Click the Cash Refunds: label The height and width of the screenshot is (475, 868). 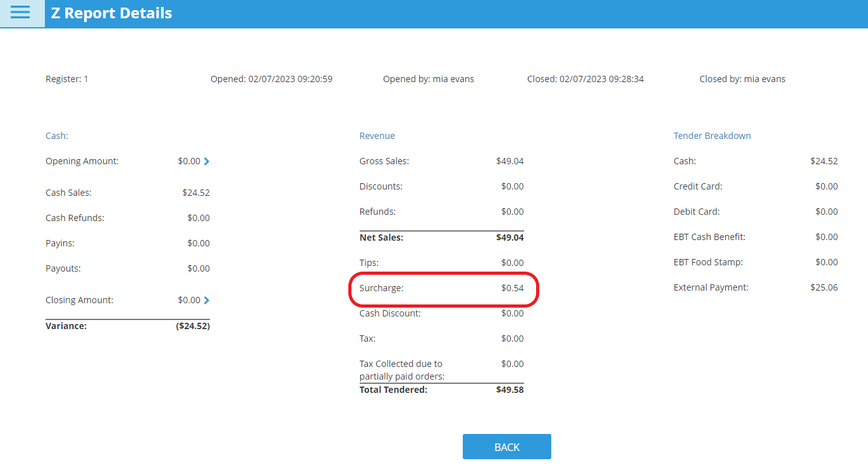(75, 218)
